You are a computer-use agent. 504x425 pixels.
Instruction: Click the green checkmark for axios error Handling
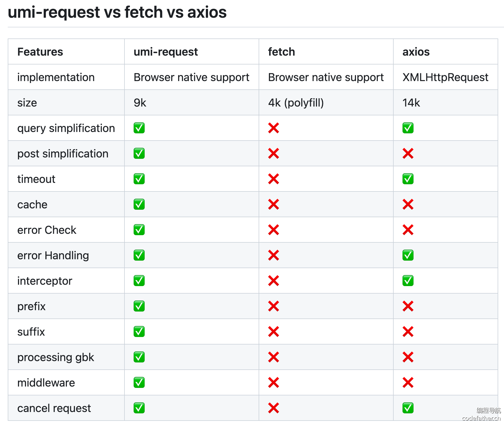[x=408, y=255]
